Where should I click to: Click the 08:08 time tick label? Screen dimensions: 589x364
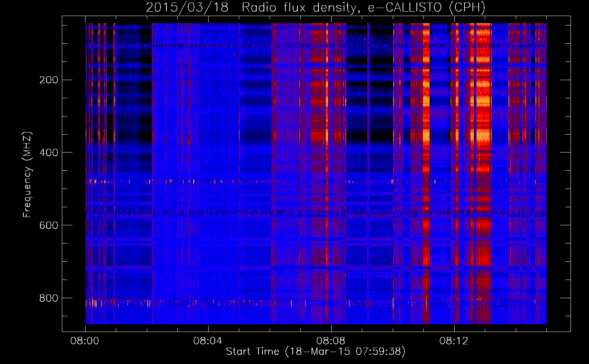tap(331, 341)
